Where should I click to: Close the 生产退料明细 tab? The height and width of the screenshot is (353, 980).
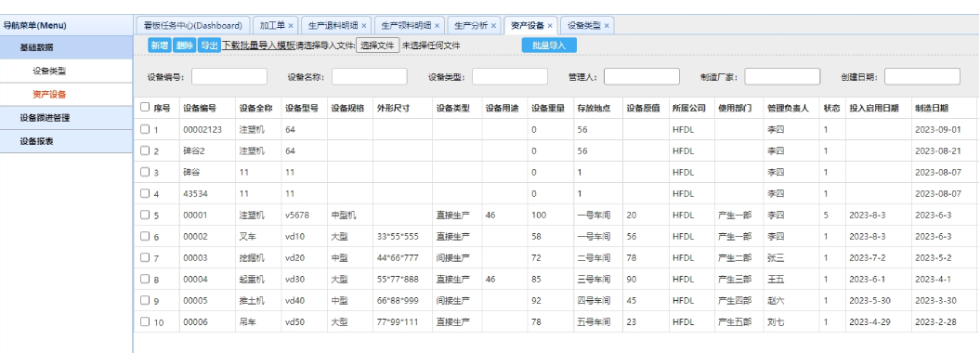364,26
